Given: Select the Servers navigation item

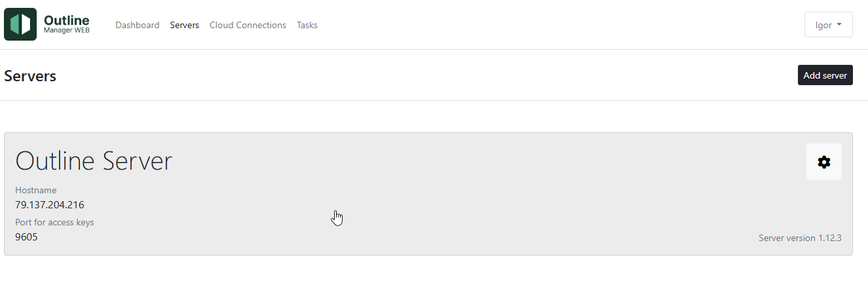Looking at the screenshot, I should coord(184,25).
